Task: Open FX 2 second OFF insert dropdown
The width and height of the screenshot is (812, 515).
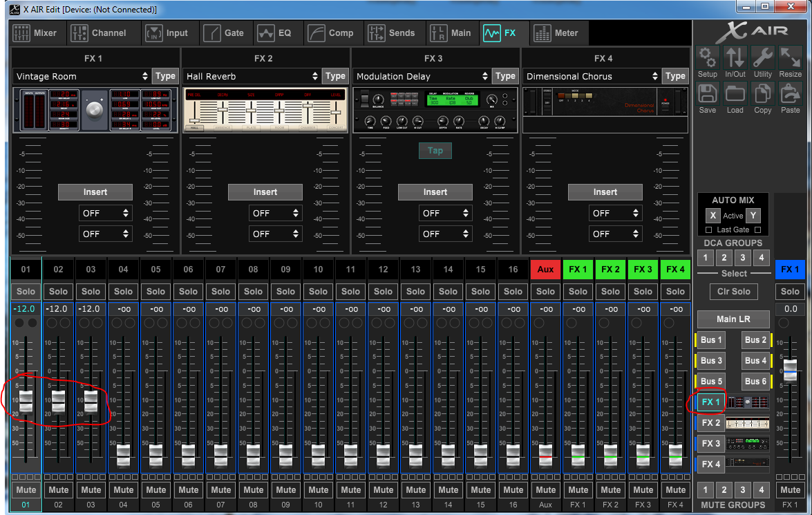Action: 275,234
